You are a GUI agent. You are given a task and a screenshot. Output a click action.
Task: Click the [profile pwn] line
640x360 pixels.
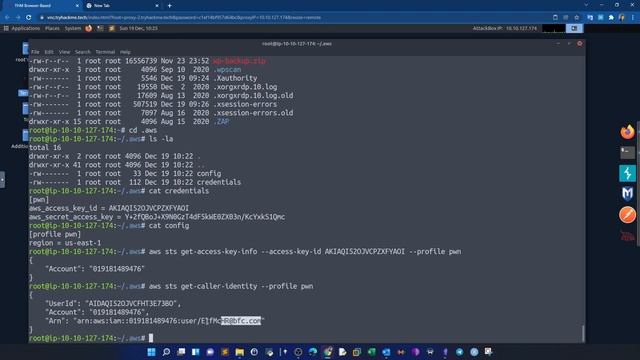point(55,234)
